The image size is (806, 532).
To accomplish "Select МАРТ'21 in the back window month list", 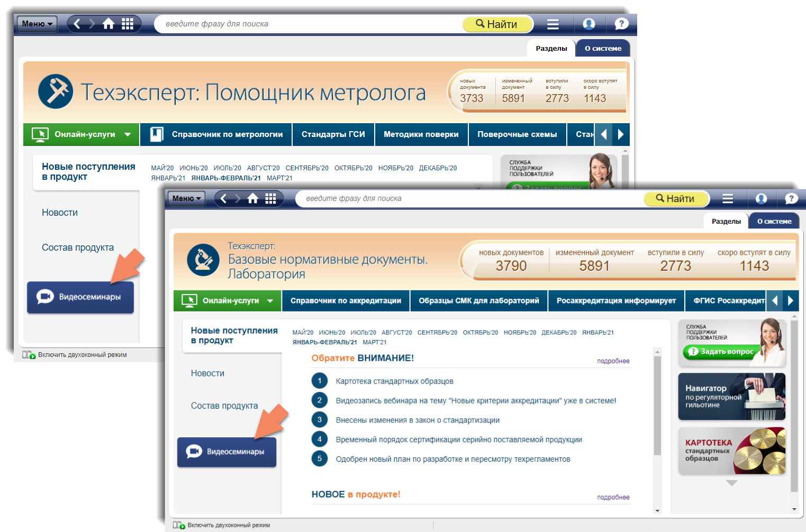I will click(279, 178).
